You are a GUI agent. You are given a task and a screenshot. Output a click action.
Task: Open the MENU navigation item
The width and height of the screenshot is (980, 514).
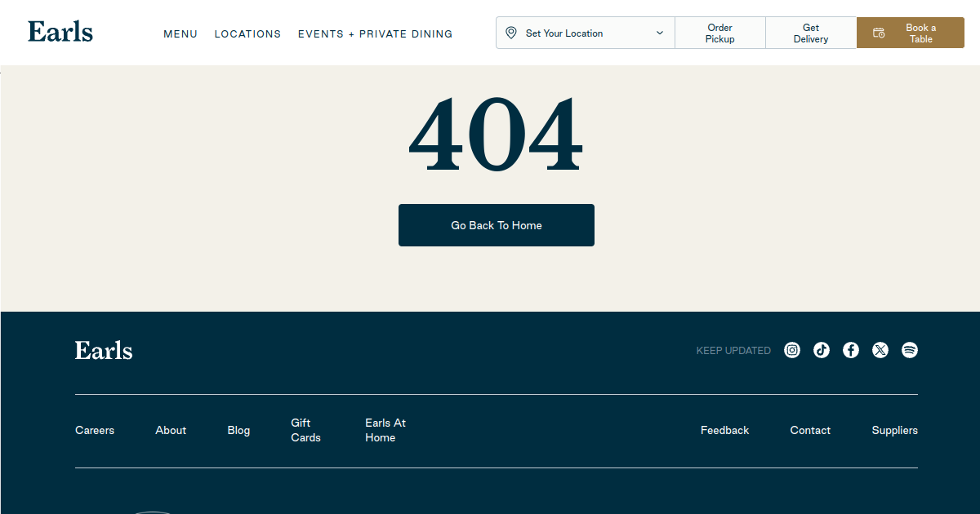(180, 34)
